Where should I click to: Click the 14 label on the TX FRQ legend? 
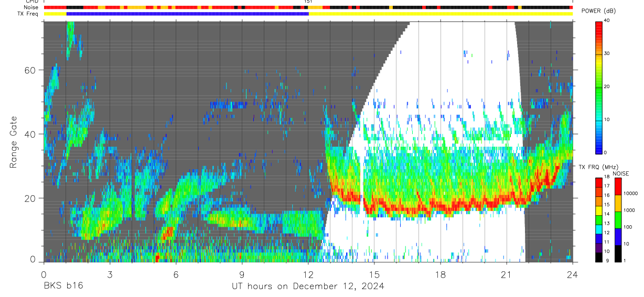tap(607, 214)
